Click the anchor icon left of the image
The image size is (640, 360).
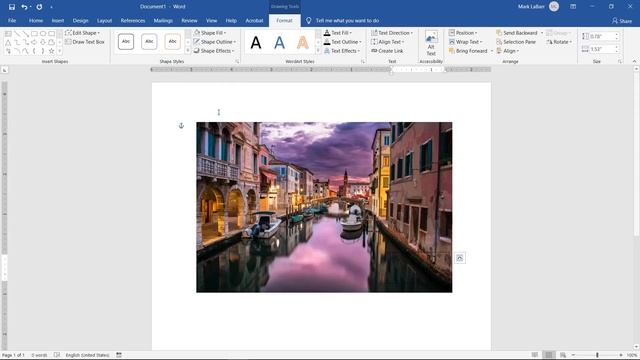pyautogui.click(x=181, y=126)
